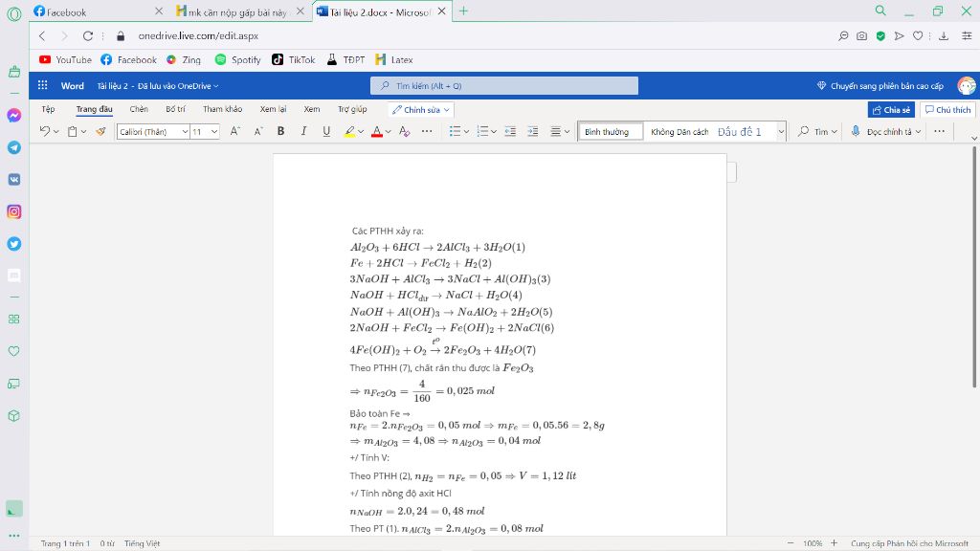Decrease font size with shrink icon
The width and height of the screenshot is (980, 551).
click(258, 131)
